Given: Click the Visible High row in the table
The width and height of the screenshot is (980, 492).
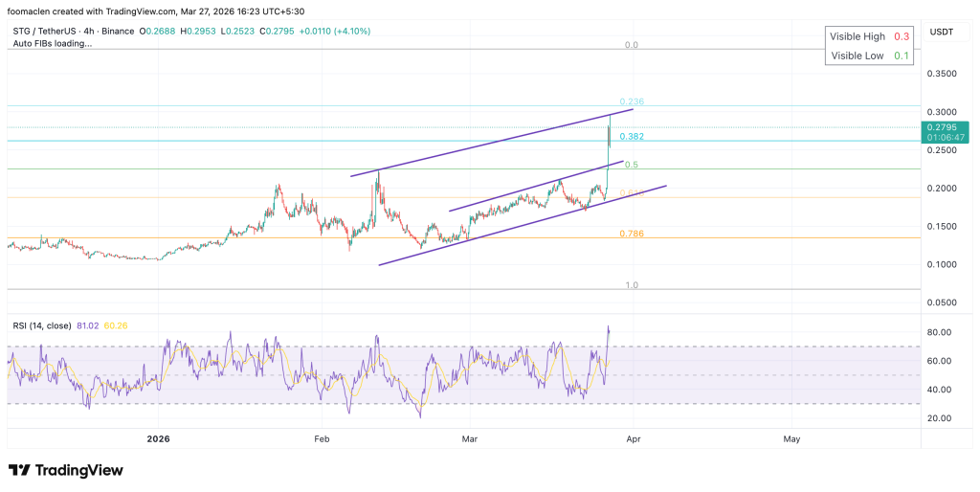Looking at the screenshot, I should [869, 35].
